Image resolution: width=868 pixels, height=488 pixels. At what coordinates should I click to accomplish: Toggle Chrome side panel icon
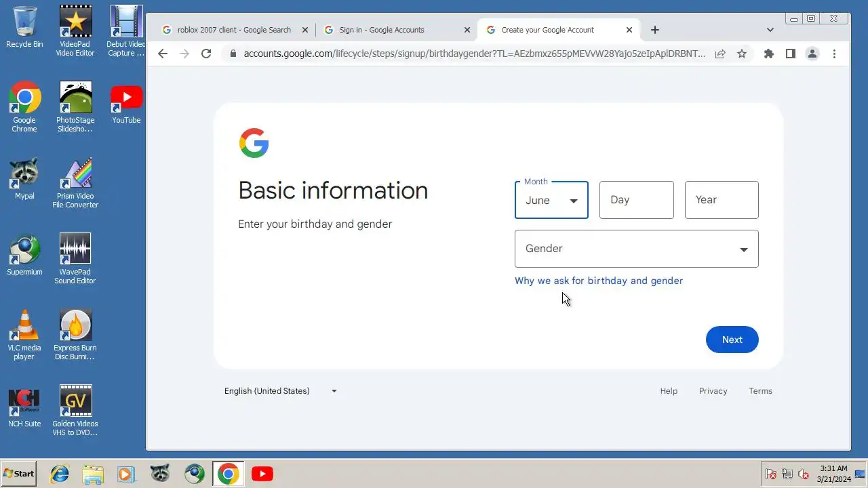(x=790, y=54)
